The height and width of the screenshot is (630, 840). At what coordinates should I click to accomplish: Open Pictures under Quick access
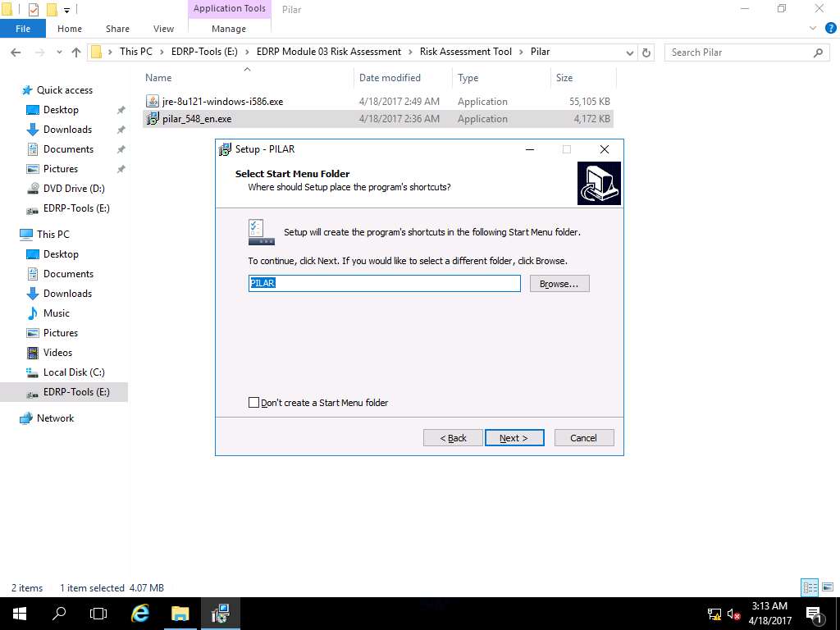point(61,169)
